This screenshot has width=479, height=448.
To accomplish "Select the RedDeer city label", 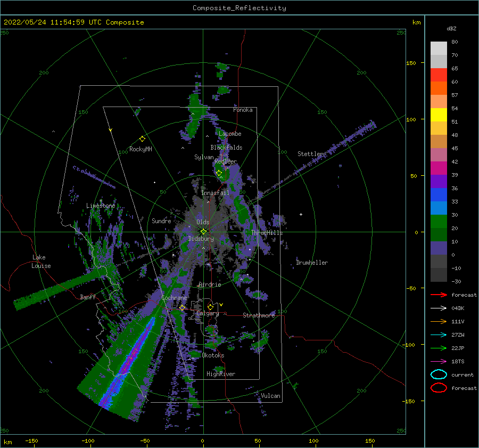I will 226,161.
